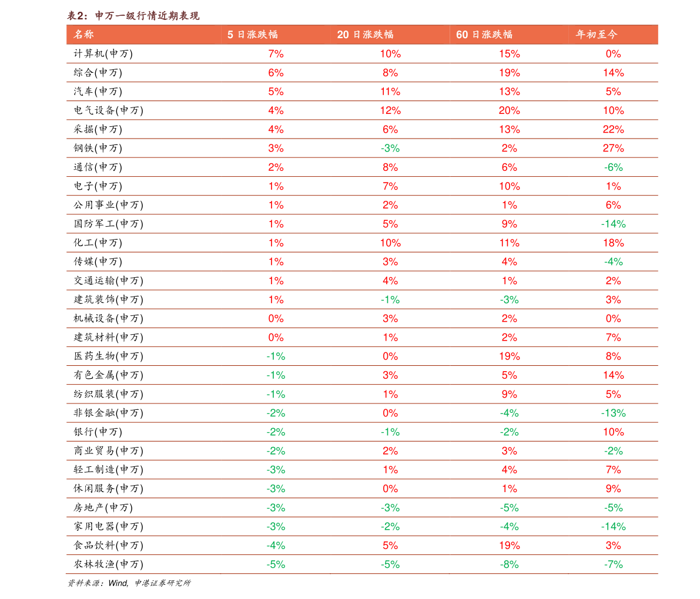700x599 pixels.
Task: Click the green -7% value in 年初至今
Action: pos(613,564)
